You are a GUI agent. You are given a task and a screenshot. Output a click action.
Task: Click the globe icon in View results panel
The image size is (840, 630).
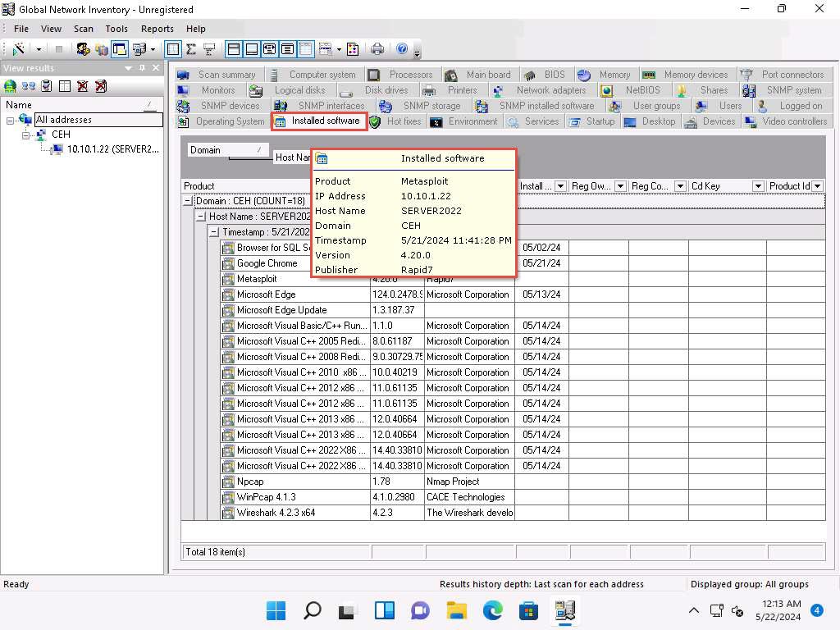tap(10, 85)
